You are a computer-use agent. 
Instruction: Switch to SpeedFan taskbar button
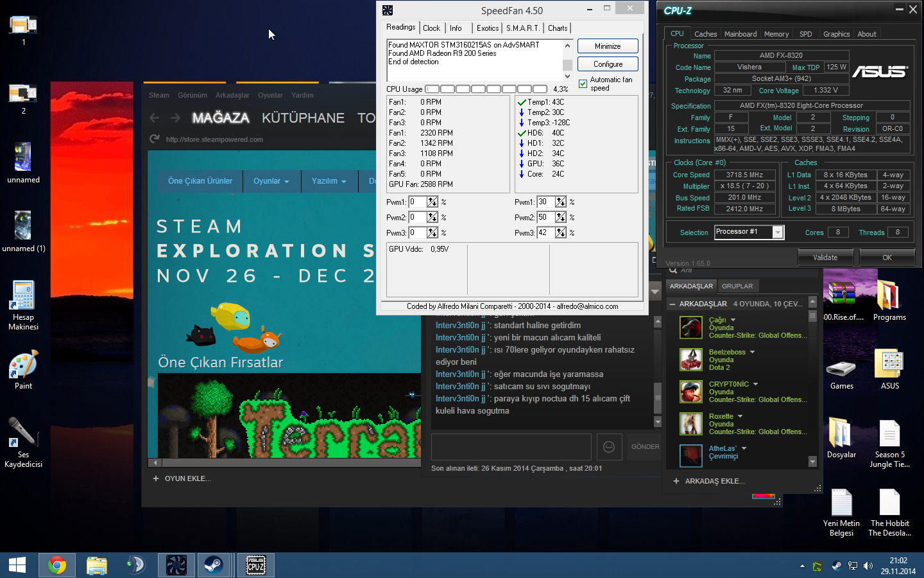[x=176, y=565]
